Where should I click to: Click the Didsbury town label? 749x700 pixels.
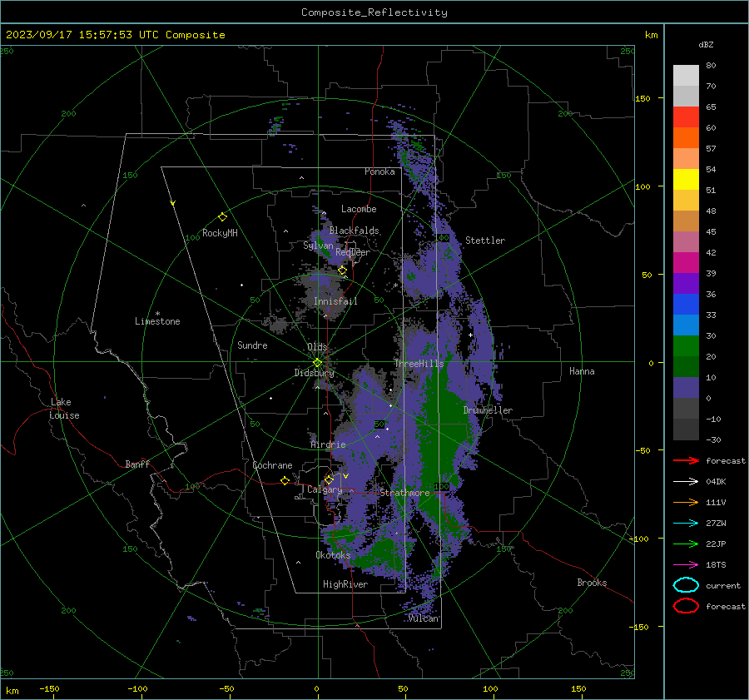tap(314, 373)
